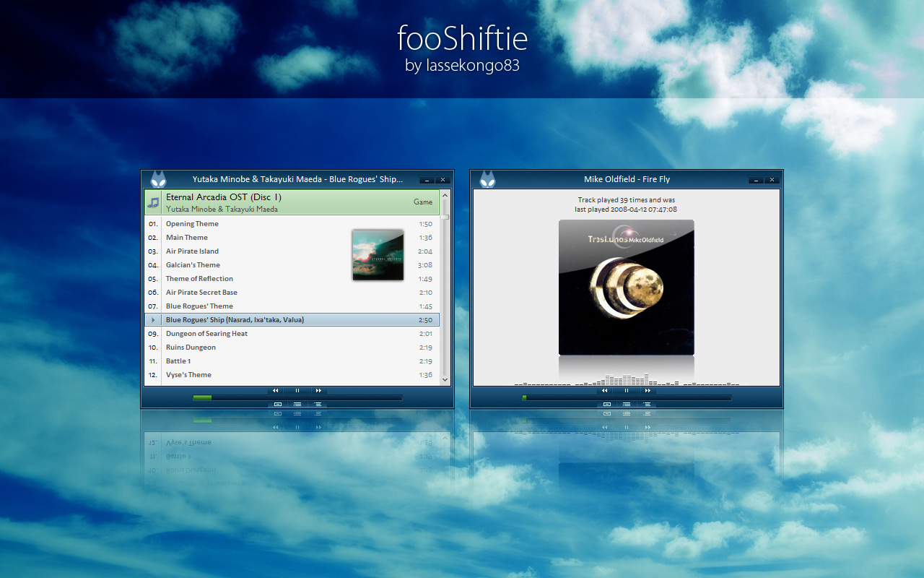Select track 12 Vyse's Theme

(x=292, y=375)
